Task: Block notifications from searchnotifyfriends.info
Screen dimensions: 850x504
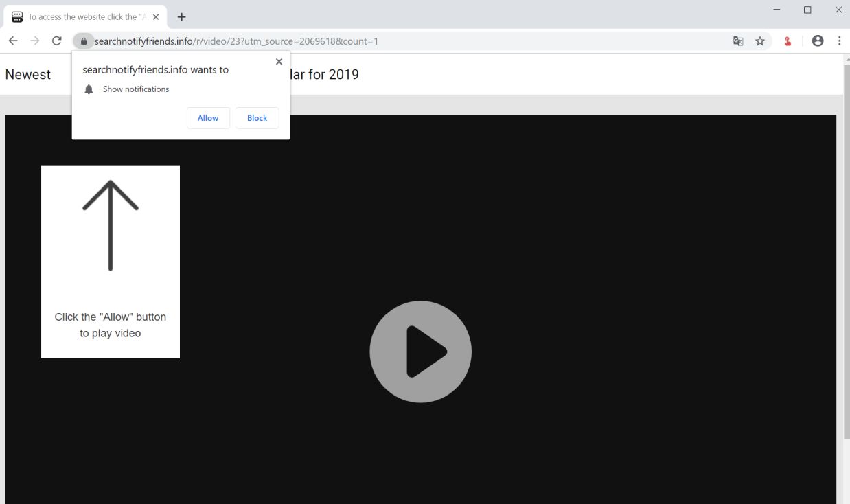Action: point(257,118)
